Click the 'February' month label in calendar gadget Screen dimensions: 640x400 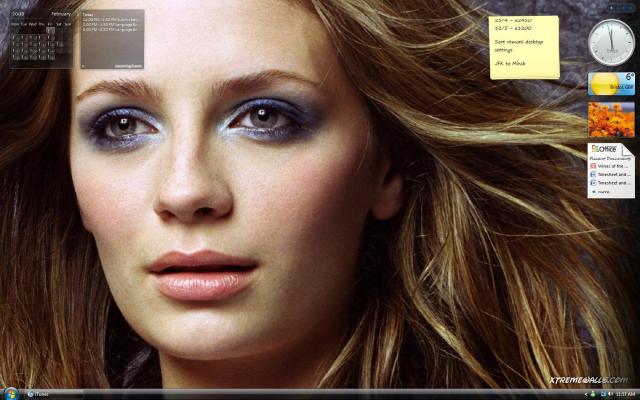click(x=61, y=14)
